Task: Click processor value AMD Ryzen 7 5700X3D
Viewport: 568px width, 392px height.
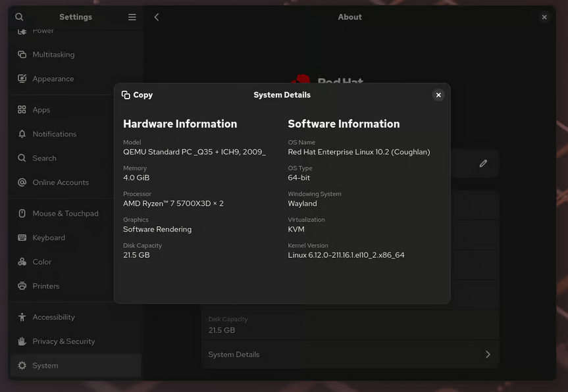Action: point(173,203)
